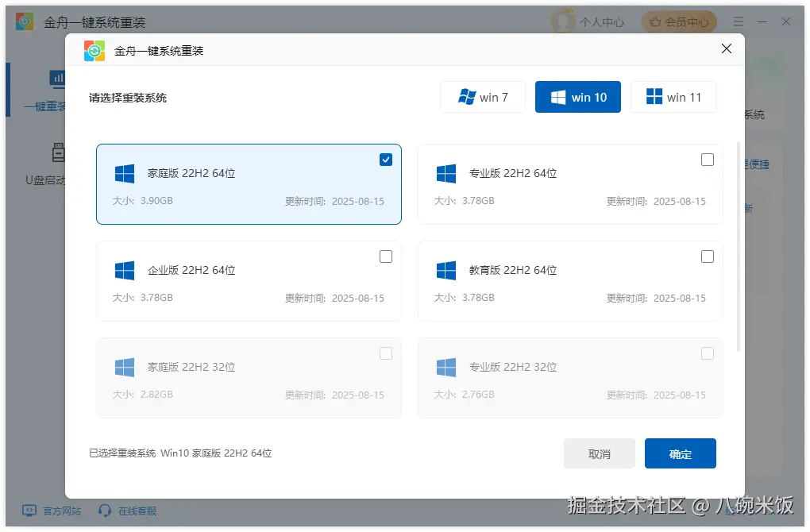Click the main window app logo icon
810x532 pixels.
click(25, 21)
